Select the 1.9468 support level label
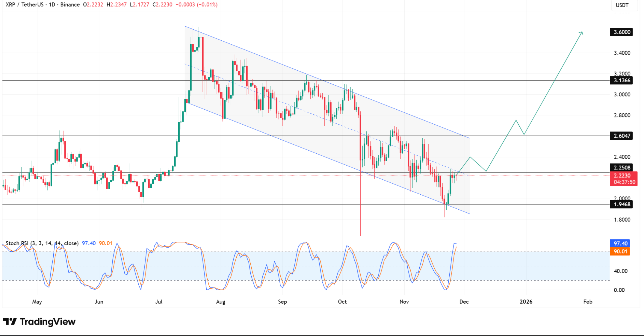 pos(621,204)
